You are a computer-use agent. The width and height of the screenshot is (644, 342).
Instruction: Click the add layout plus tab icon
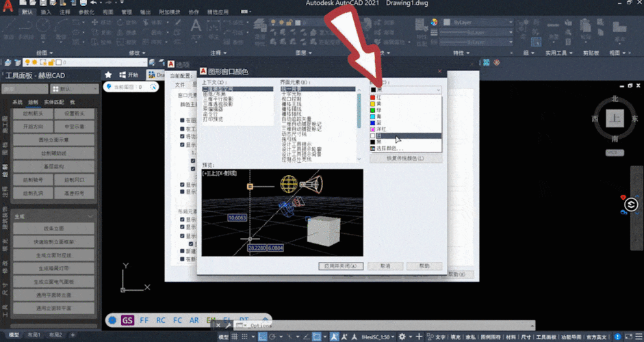click(73, 335)
